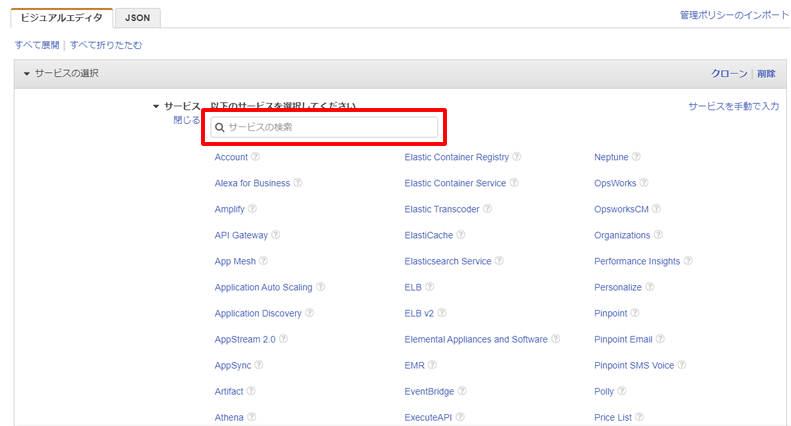Viewport: 791px width, 426px height.
Task: Select the Pinpoint SMS Voice service
Action: click(x=634, y=365)
